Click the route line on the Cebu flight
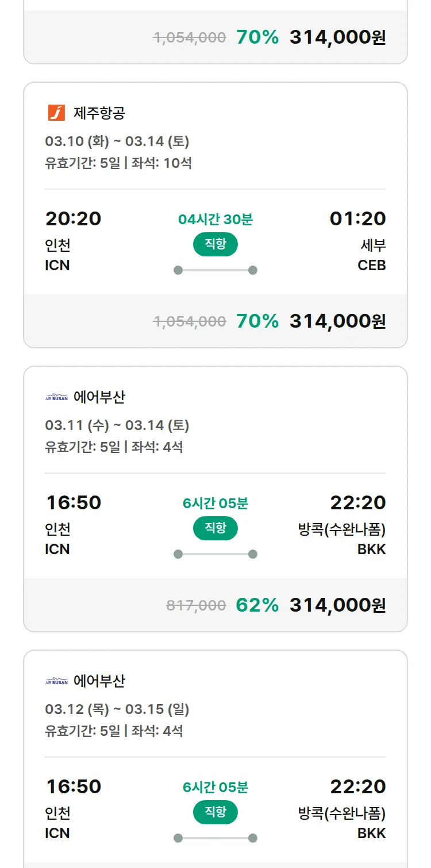Image resolution: width=431 pixels, height=868 pixels. (x=215, y=270)
